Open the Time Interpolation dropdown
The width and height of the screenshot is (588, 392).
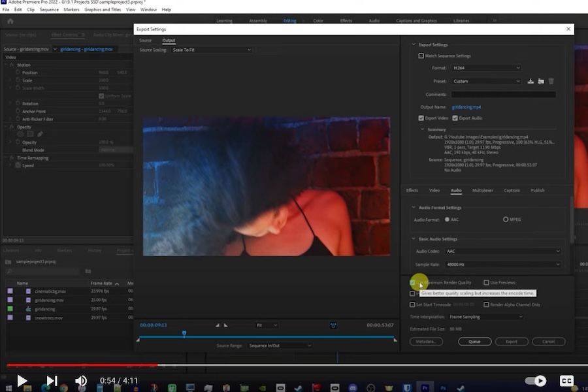point(485,317)
